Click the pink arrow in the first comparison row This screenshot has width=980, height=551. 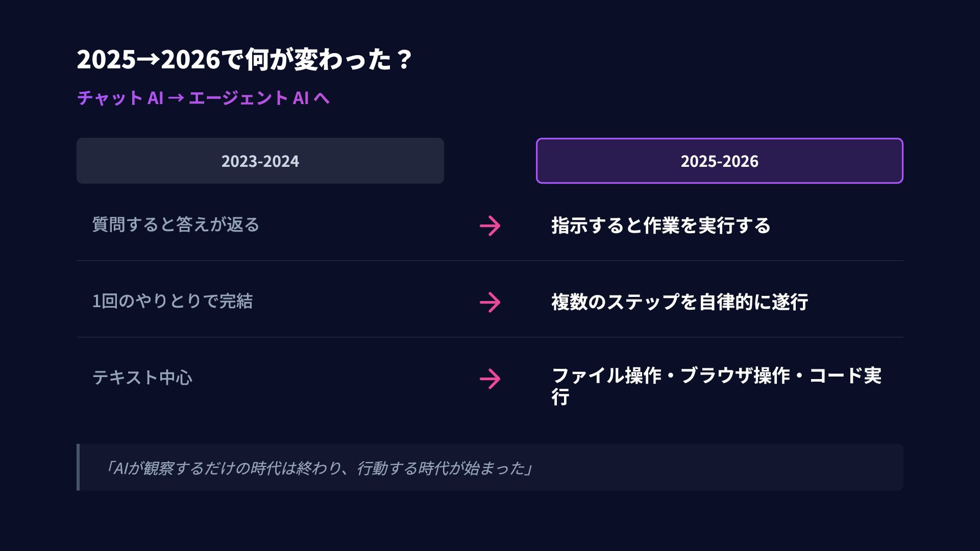coord(490,226)
